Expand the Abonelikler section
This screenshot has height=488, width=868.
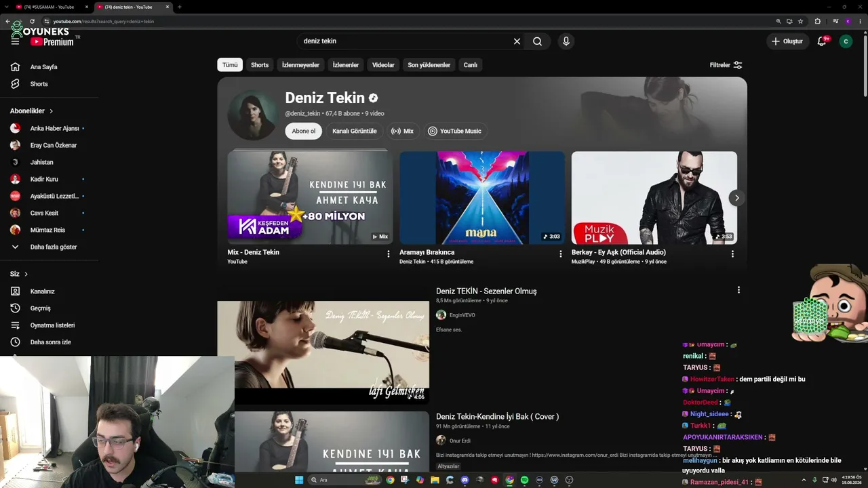pyautogui.click(x=31, y=111)
